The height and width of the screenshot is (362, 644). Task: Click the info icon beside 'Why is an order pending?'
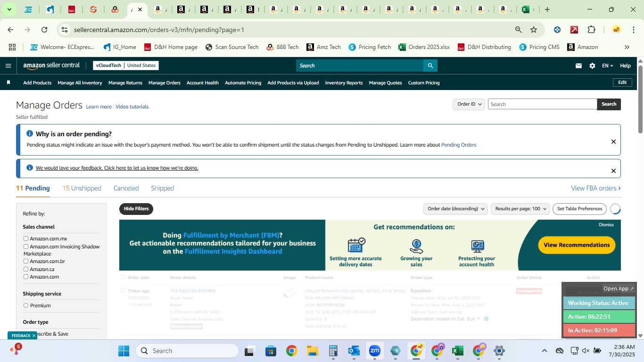pyautogui.click(x=30, y=134)
